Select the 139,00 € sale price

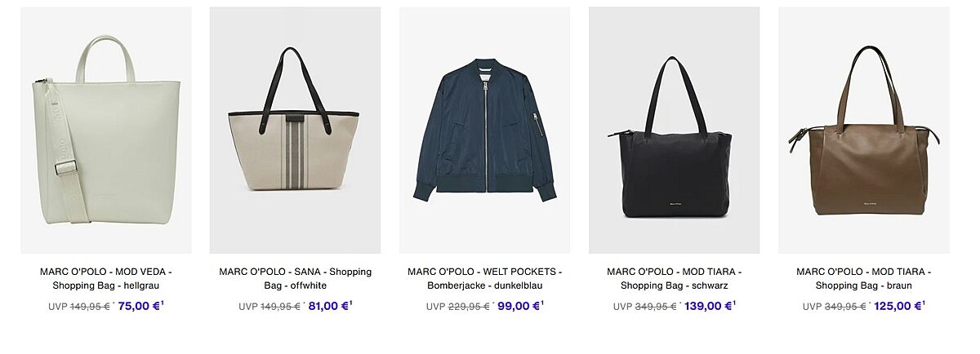tap(707, 307)
